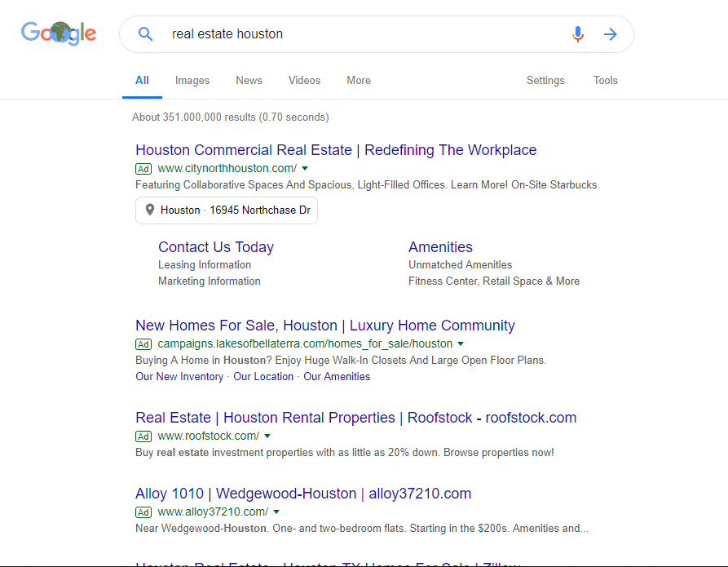
Task: Switch to the News tab
Action: click(249, 81)
